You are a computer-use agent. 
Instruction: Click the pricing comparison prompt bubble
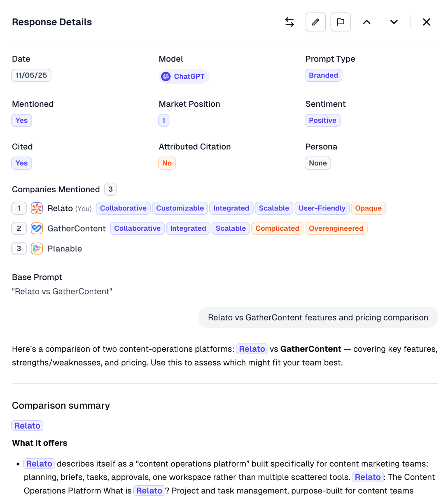(318, 317)
